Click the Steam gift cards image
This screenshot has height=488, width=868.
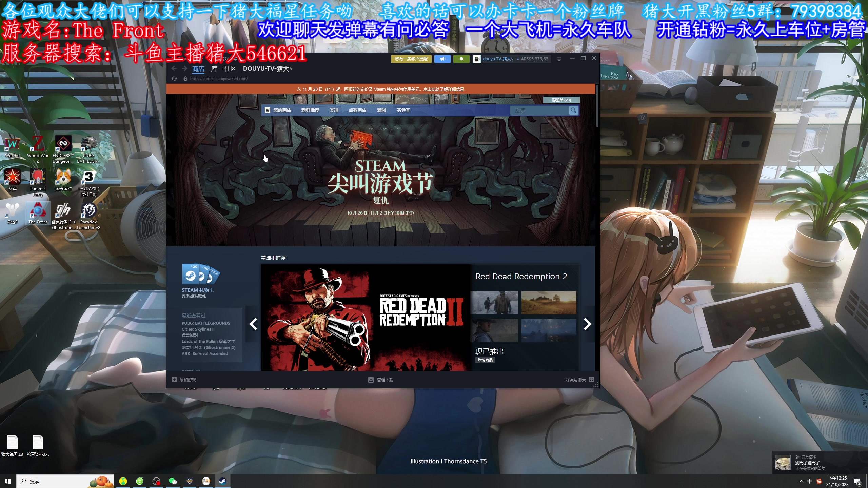[201, 274]
